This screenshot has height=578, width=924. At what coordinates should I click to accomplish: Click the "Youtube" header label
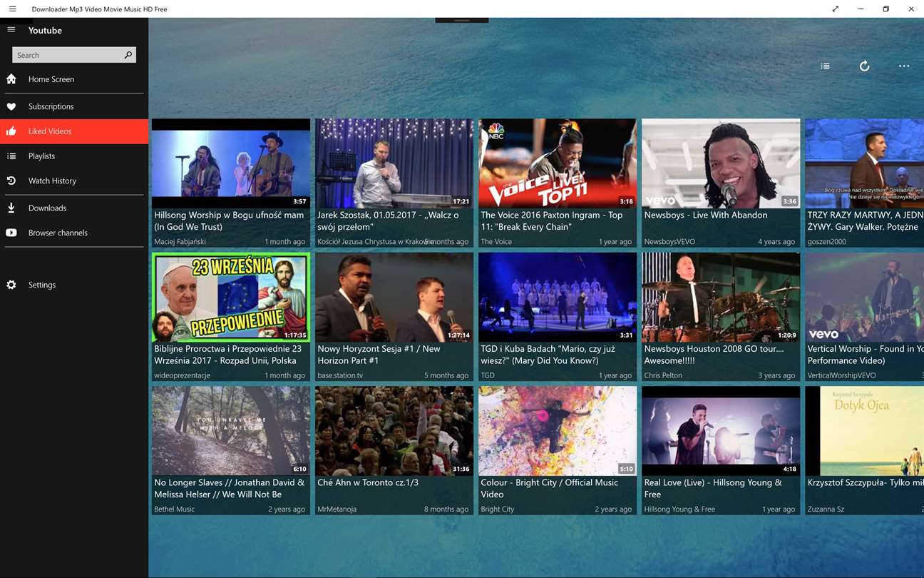point(45,30)
